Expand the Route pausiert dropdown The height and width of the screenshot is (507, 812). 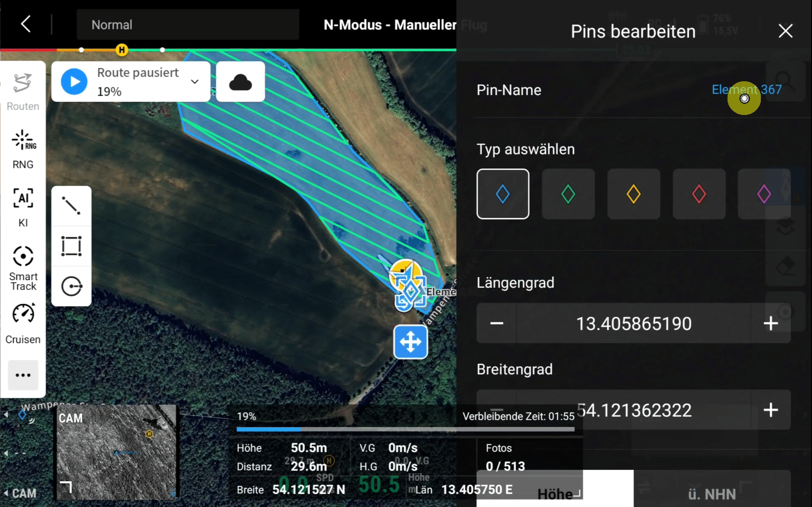click(195, 82)
